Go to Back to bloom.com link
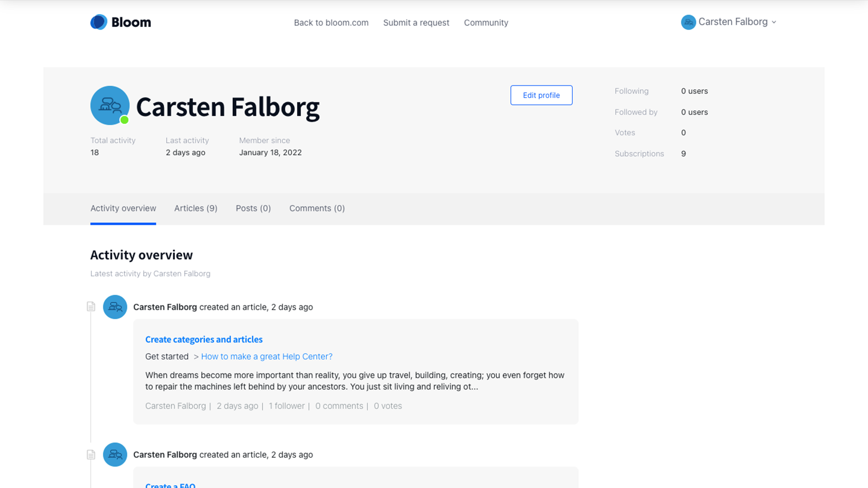The height and width of the screenshot is (488, 868). pos(331,23)
